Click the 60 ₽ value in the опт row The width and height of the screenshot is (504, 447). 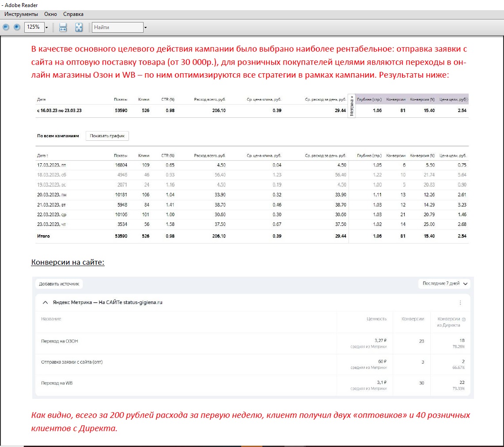click(382, 361)
